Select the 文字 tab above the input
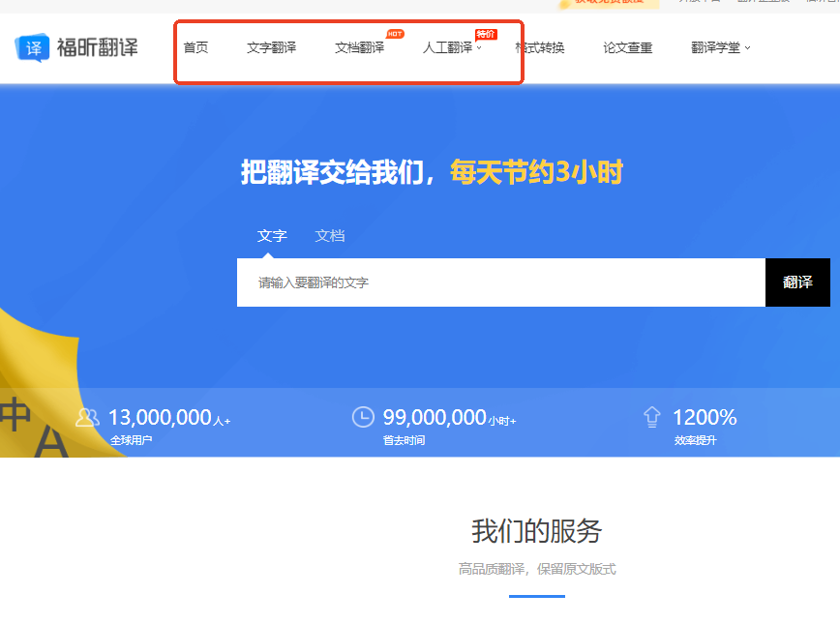This screenshot has width=840, height=624. (x=272, y=236)
